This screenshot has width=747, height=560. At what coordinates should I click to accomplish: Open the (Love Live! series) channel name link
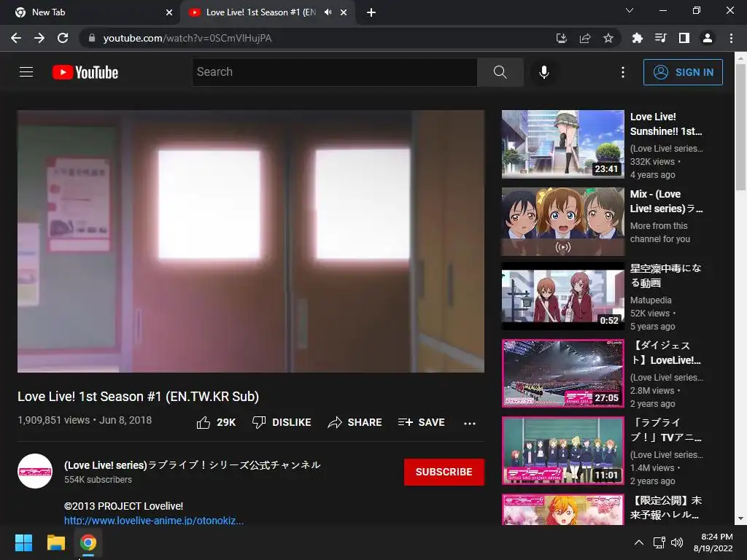point(193,464)
